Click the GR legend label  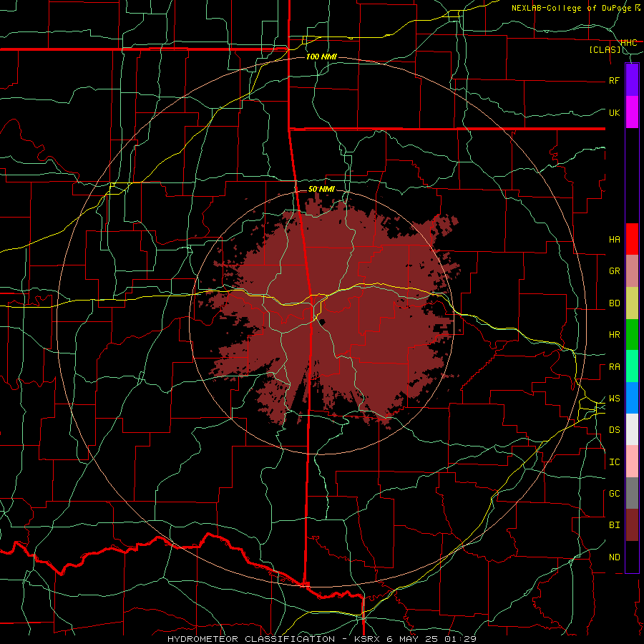[x=614, y=271]
